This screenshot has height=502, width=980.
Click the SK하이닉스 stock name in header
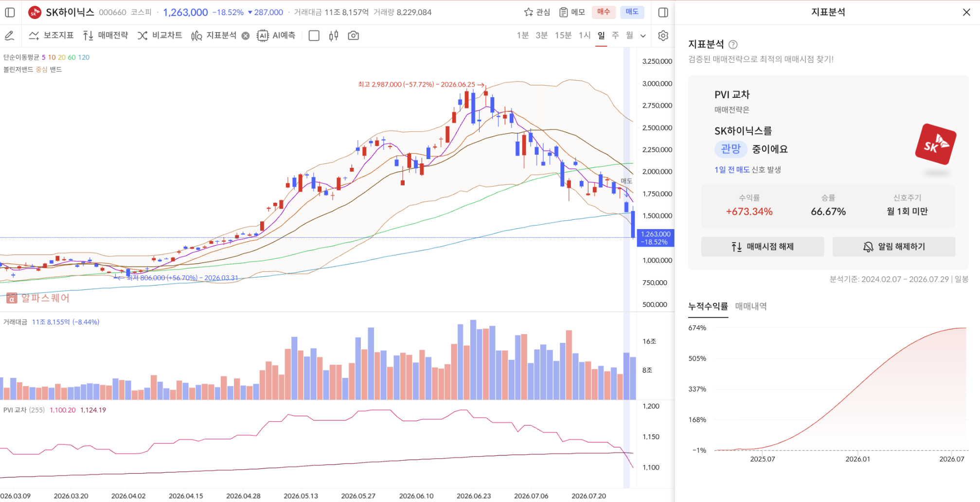[70, 12]
